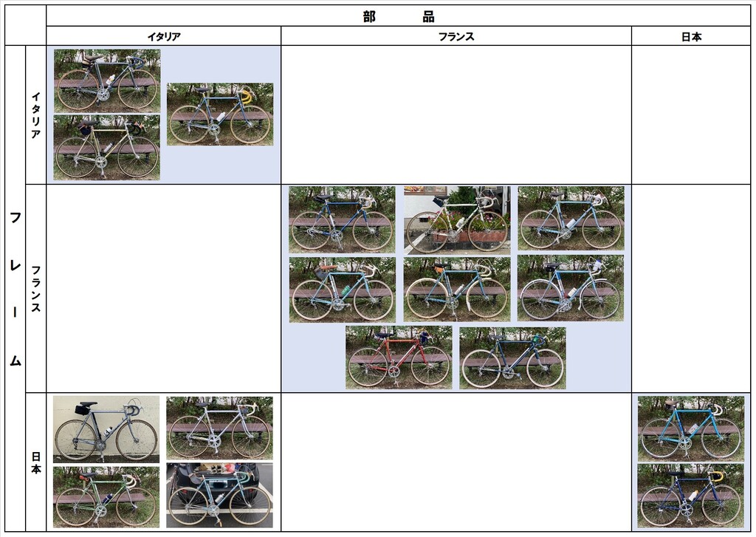Screen dimensions: 756x537
Task: Select the top-left bicycle photo in Italian row
Action: [107, 81]
